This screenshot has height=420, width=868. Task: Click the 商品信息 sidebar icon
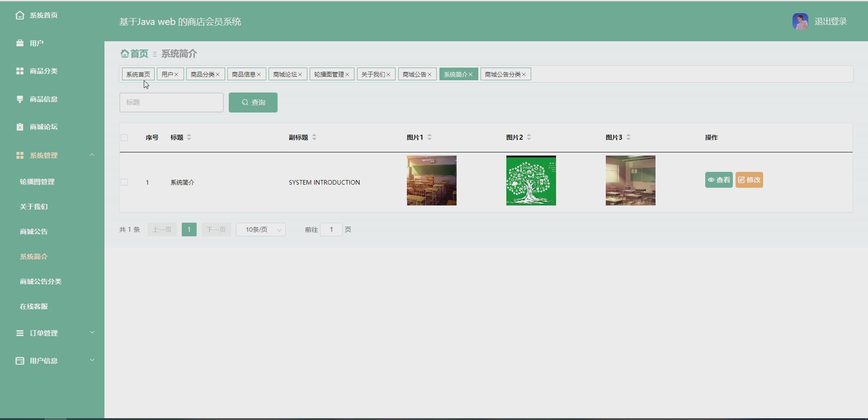pyautogui.click(x=19, y=99)
